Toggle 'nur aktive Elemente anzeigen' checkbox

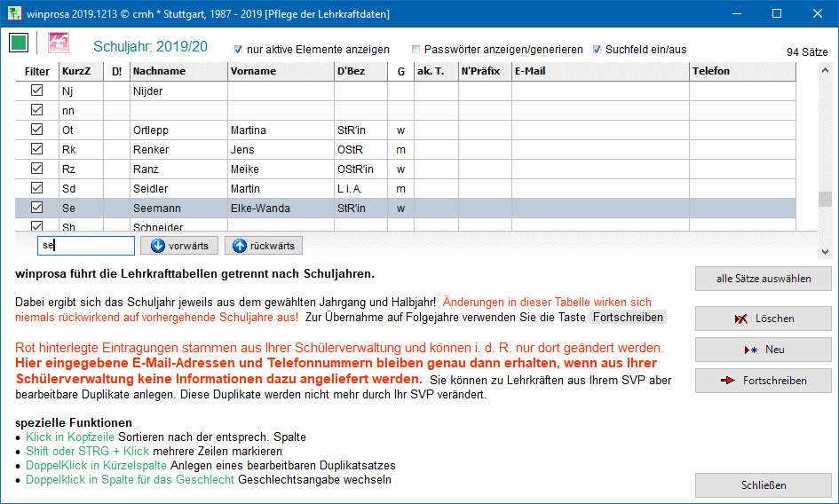(238, 50)
